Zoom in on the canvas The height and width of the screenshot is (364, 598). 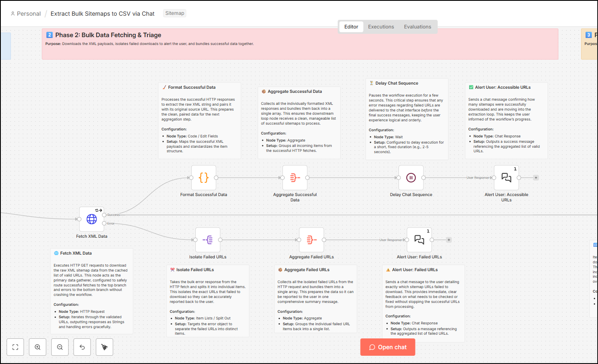pos(38,347)
